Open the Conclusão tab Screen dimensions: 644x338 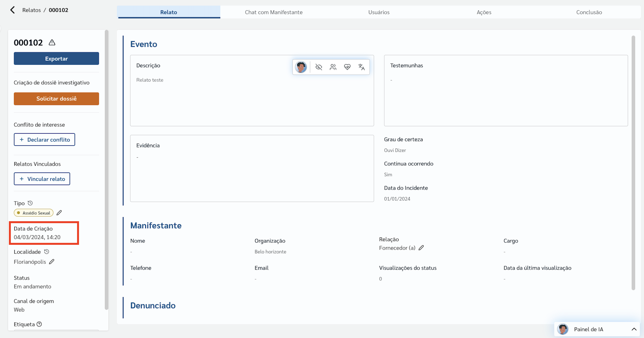(x=589, y=12)
